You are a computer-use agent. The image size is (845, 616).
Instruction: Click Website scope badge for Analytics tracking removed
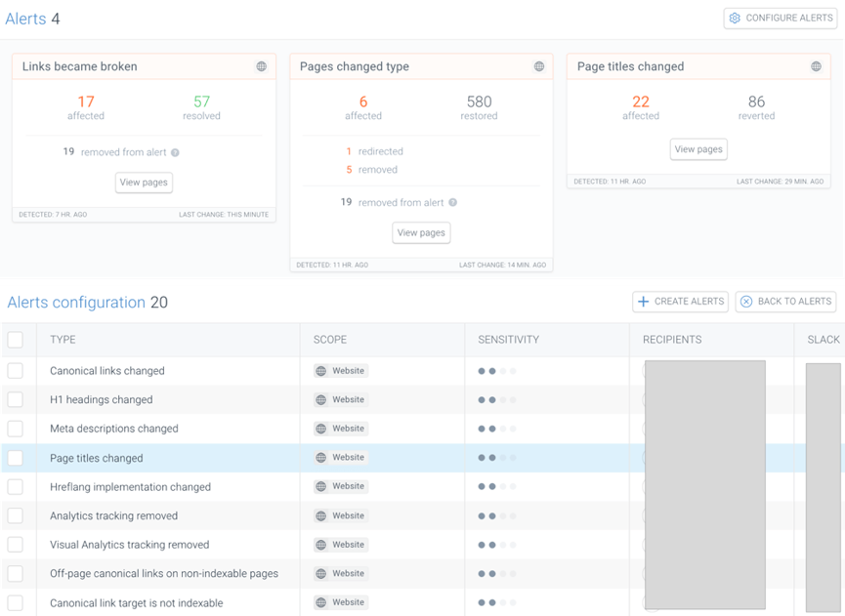[x=341, y=515]
